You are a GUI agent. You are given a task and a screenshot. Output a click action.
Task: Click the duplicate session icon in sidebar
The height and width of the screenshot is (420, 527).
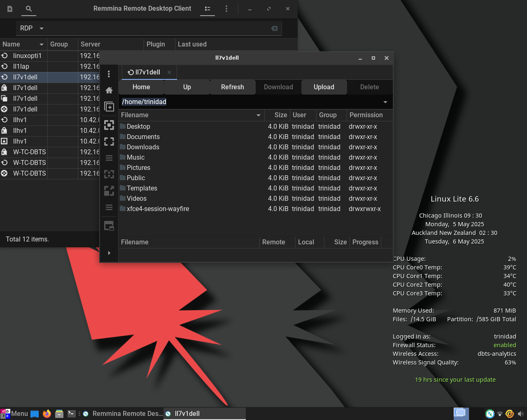pos(109,107)
